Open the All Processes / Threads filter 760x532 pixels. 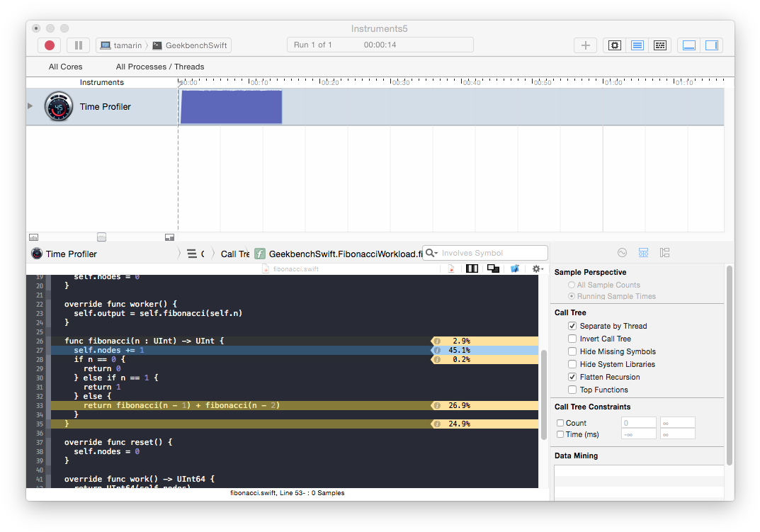(x=160, y=67)
